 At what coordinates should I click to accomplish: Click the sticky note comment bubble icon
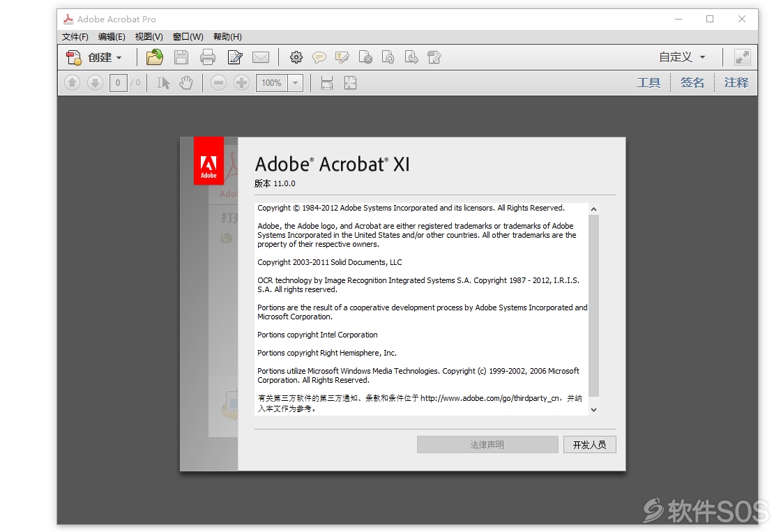319,58
